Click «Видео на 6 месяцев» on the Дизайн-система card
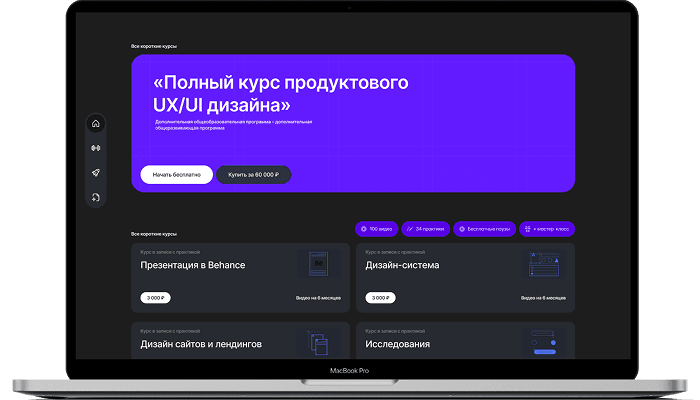The image size is (700, 400). click(543, 298)
